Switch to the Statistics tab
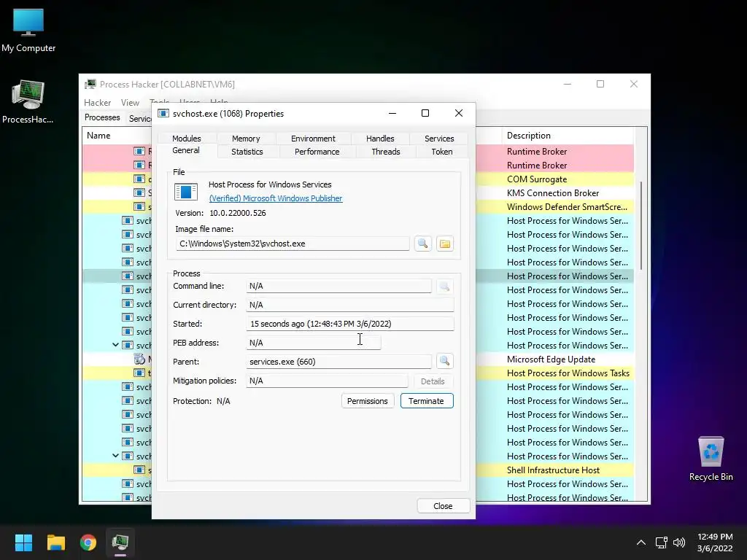Screen dimensions: 747x560 (x=247, y=152)
